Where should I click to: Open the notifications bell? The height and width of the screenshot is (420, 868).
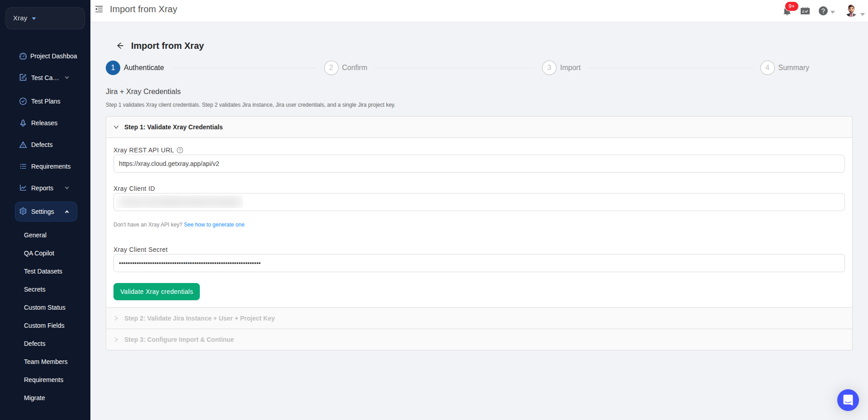(x=787, y=11)
